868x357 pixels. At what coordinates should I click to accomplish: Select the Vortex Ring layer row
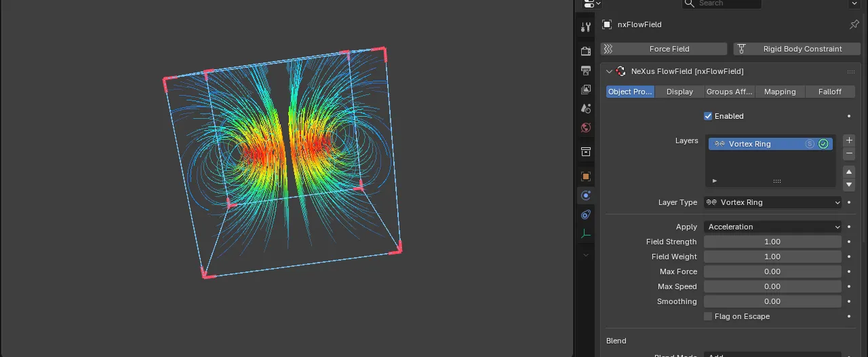click(x=771, y=144)
